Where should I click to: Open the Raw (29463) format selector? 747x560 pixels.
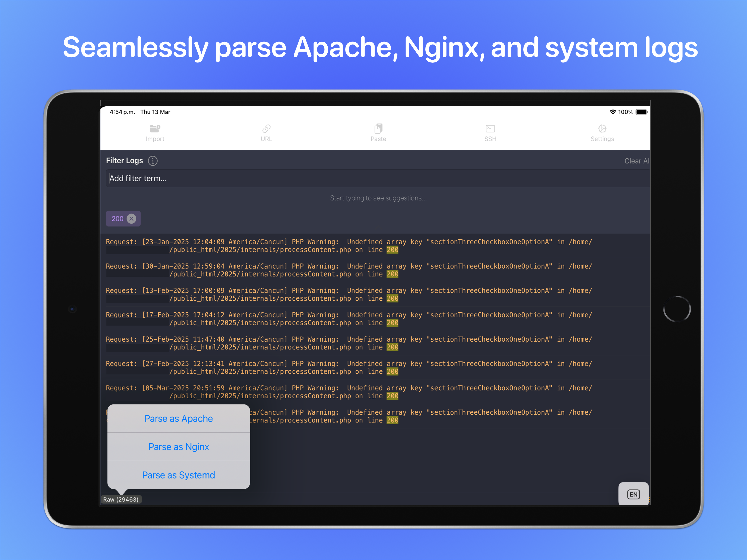(x=121, y=499)
